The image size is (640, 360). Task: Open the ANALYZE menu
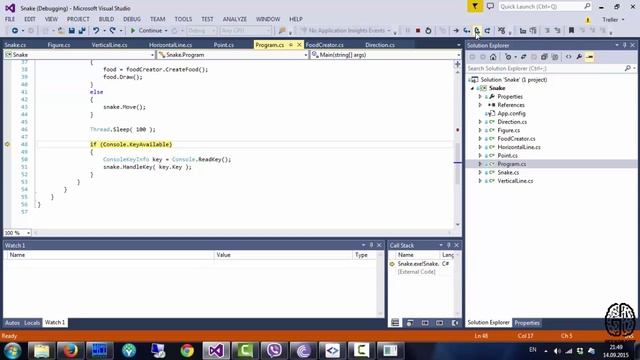point(235,19)
